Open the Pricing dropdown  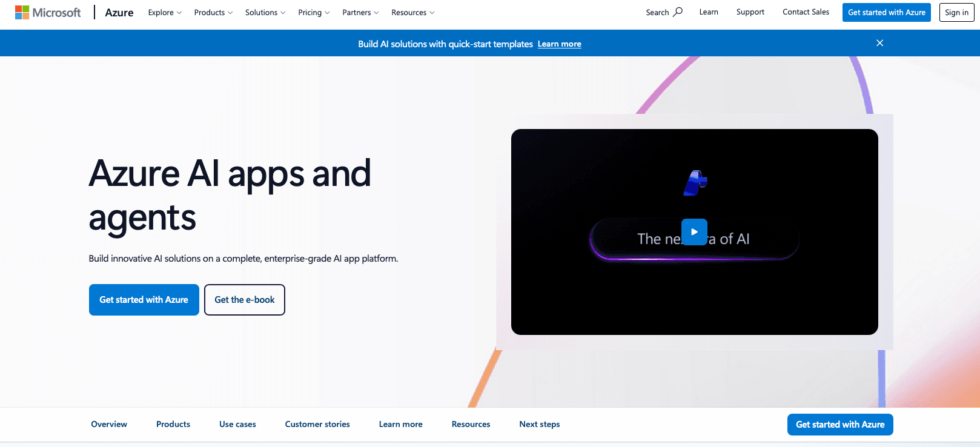click(314, 12)
